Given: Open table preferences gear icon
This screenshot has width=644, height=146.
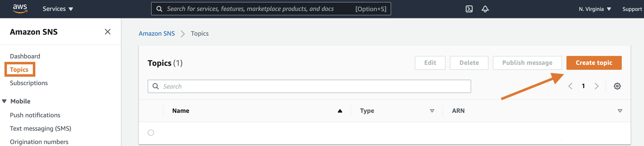Looking at the screenshot, I should click(x=617, y=86).
